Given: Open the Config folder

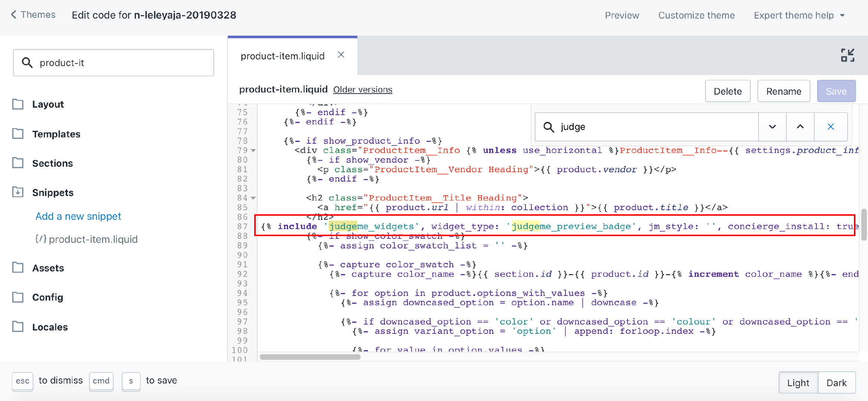Looking at the screenshot, I should tap(18, 297).
